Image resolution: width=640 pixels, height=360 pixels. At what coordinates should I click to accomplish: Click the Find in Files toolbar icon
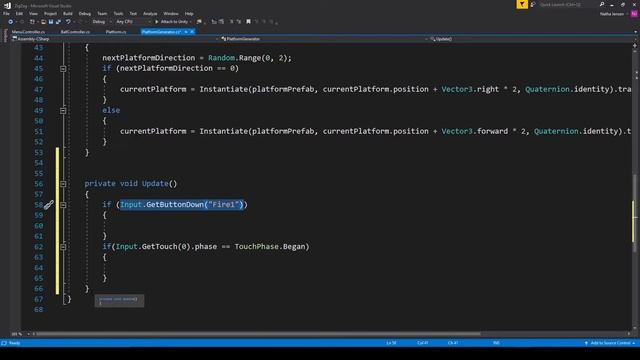(199, 22)
